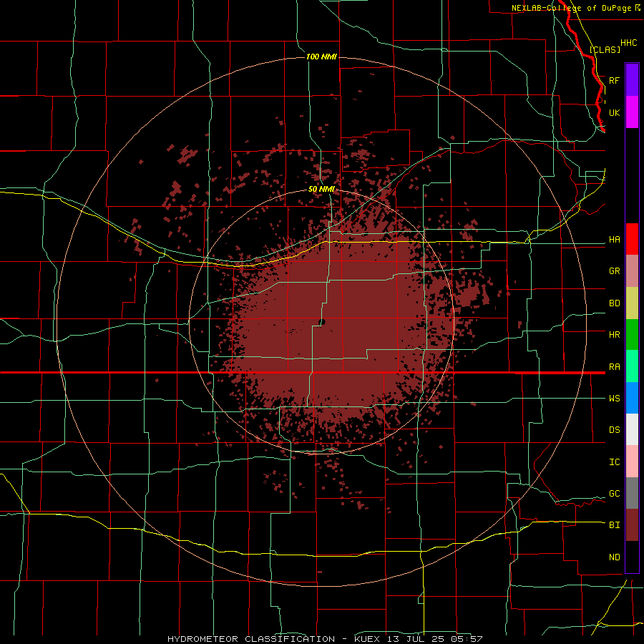The width and height of the screenshot is (644, 644).
Task: Click the IC pink legend swatch
Action: pos(632,462)
